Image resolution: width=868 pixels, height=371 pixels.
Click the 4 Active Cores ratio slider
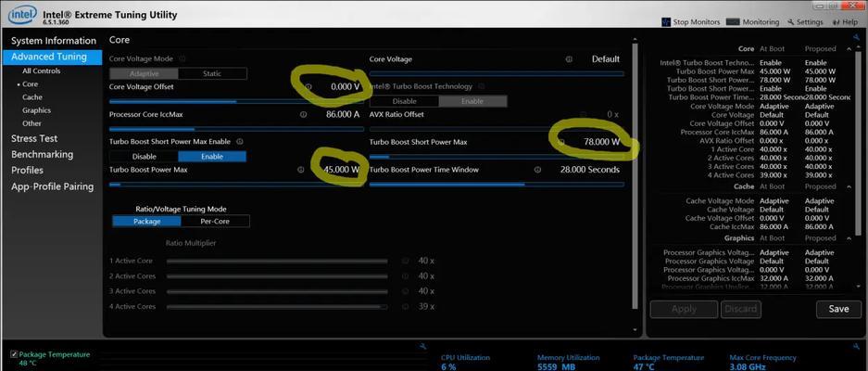[277, 307]
